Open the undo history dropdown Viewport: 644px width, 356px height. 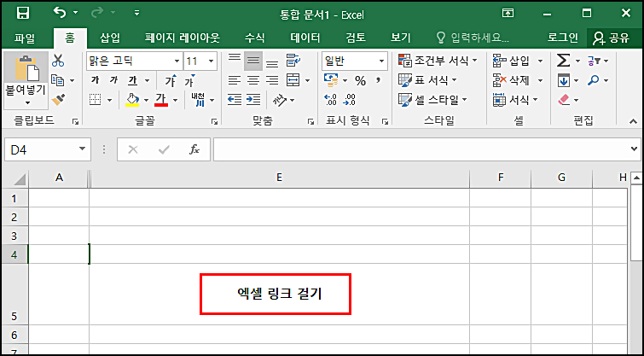point(75,13)
